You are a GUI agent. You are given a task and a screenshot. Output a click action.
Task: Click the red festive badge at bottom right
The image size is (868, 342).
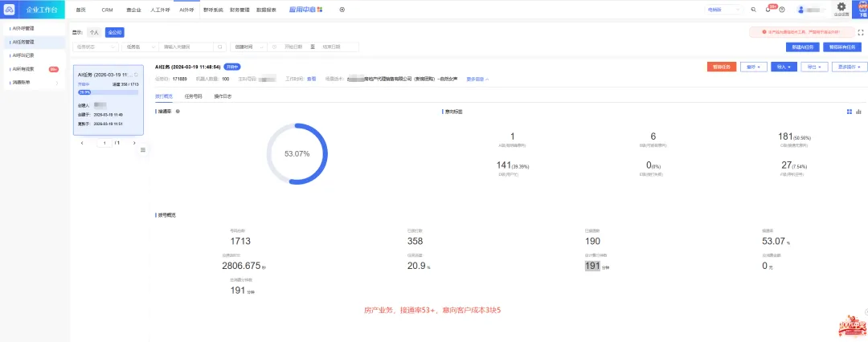coord(852,325)
